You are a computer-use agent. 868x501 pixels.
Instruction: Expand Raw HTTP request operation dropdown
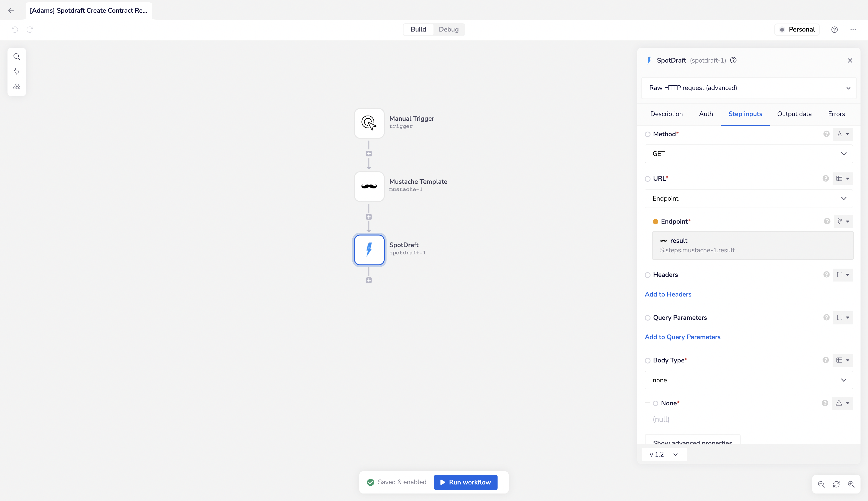click(748, 88)
